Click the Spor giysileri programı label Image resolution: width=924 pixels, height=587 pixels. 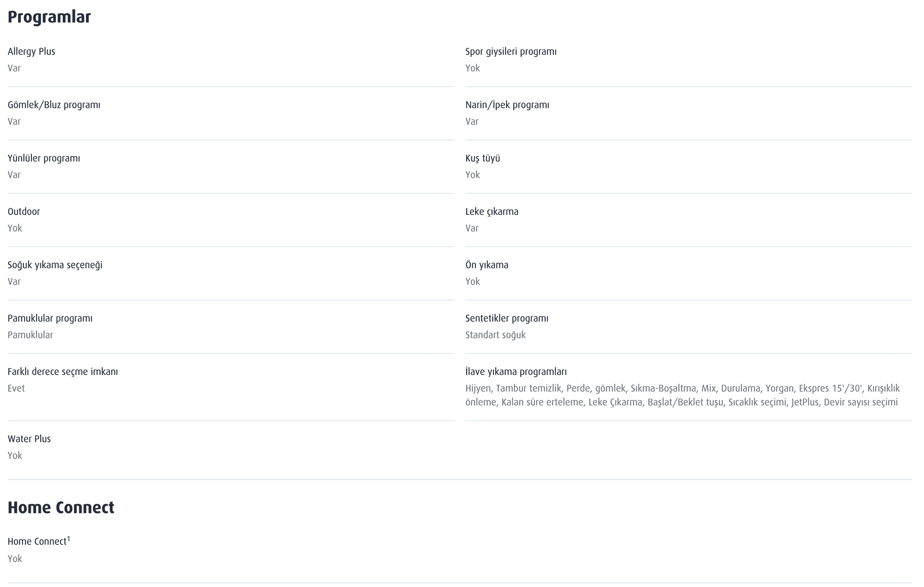[511, 52]
